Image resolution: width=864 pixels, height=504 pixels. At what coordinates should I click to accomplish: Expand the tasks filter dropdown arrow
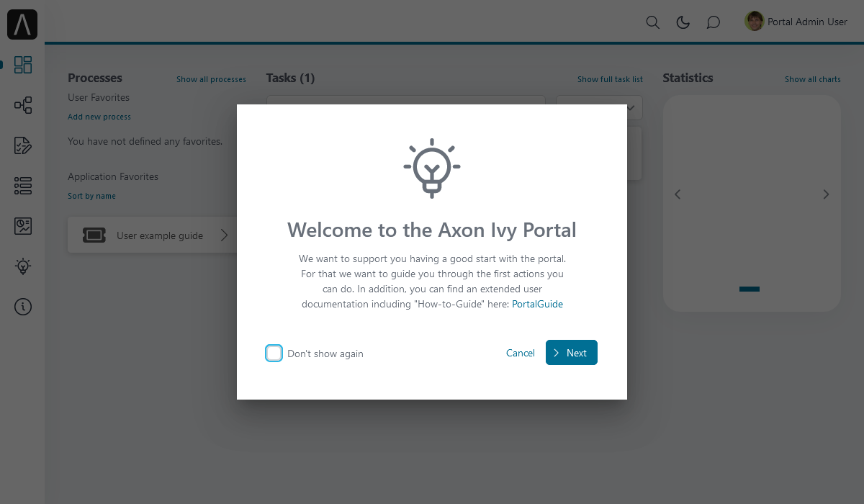pos(631,108)
